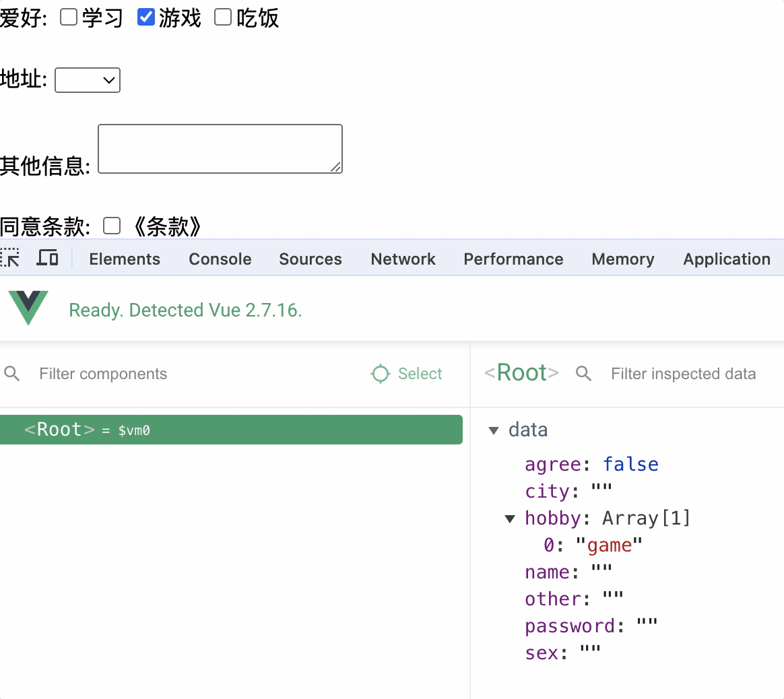Focus the Filter inspected data field

tap(683, 374)
